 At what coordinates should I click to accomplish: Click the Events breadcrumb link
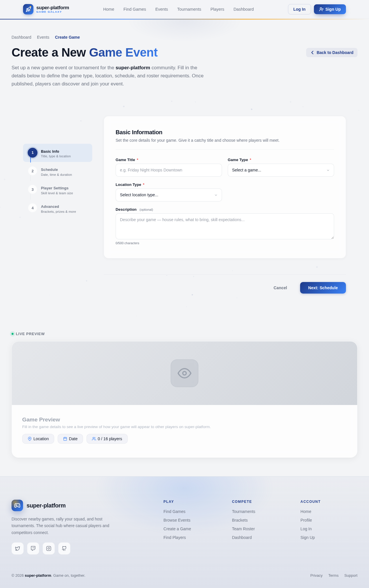(x=43, y=37)
